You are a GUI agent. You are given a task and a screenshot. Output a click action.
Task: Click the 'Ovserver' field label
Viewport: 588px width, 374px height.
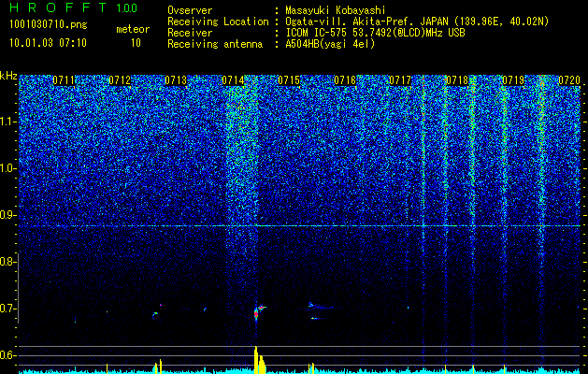tap(190, 10)
